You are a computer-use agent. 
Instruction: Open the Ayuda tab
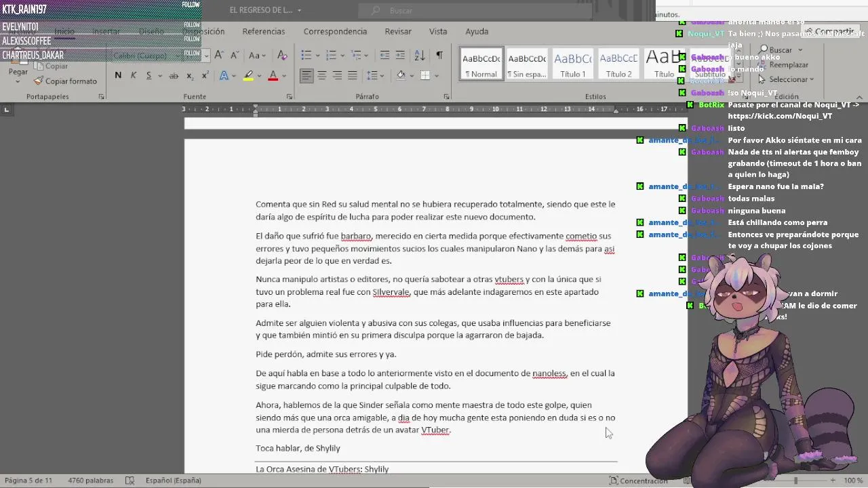[477, 31]
